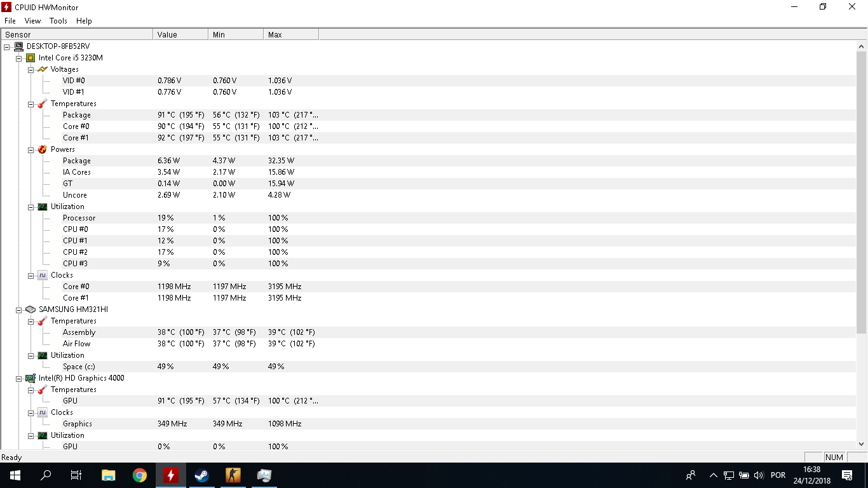Screen dimensions: 868x488
Task: Collapse the CPU Voltages group
Action: (31, 69)
